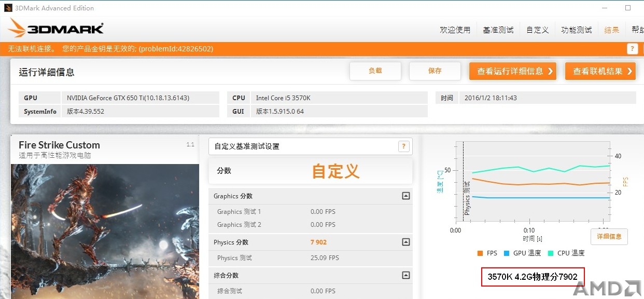This screenshot has width=644, height=299.
Task: Click the Fire Strike Custom title
Action: coord(59,145)
